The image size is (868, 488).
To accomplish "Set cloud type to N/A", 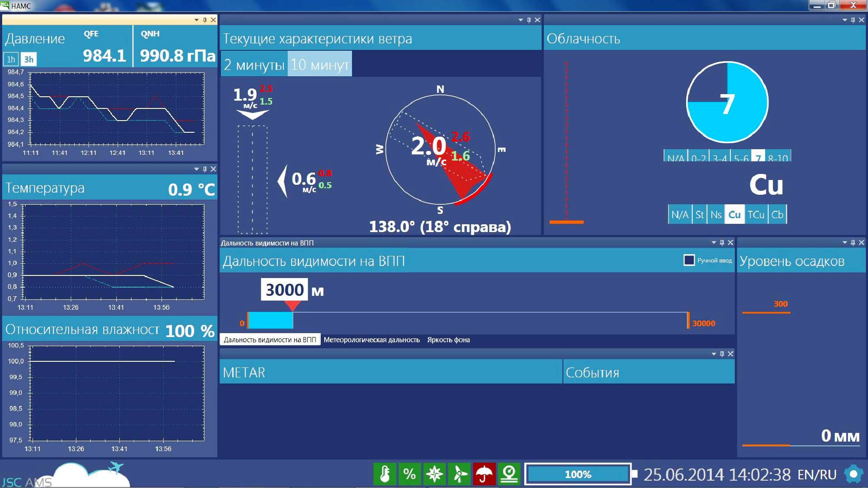I will tap(680, 214).
